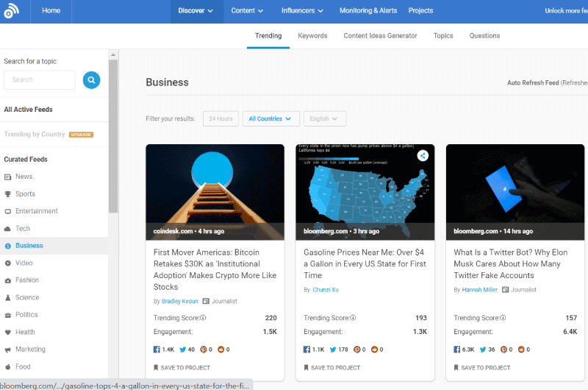Viewport: 588px width, 390px height.
Task: Open the English language filter dropdown
Action: click(x=325, y=118)
